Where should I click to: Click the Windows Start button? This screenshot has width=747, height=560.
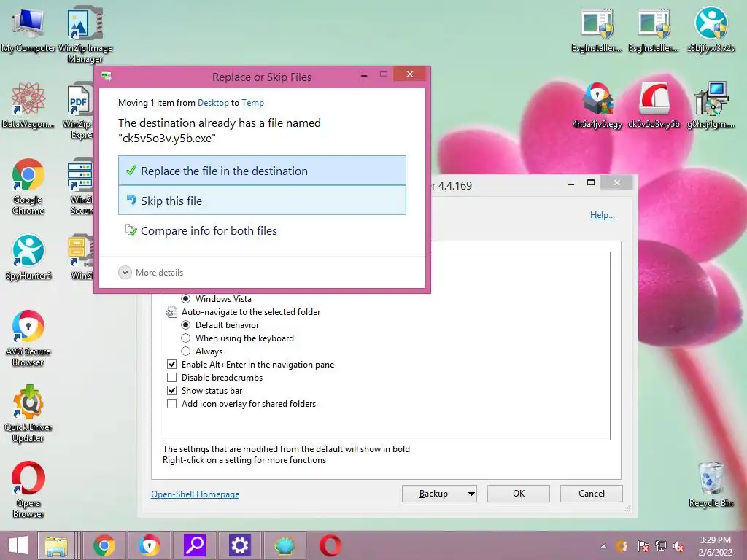(18, 545)
